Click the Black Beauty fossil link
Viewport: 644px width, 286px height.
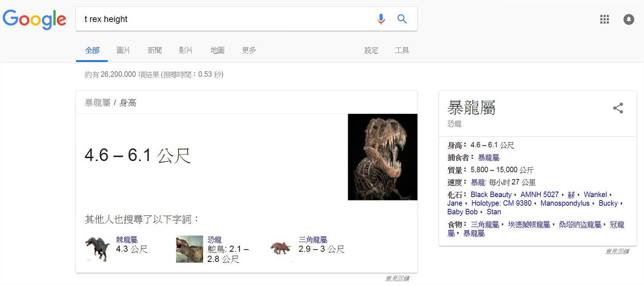(x=491, y=195)
